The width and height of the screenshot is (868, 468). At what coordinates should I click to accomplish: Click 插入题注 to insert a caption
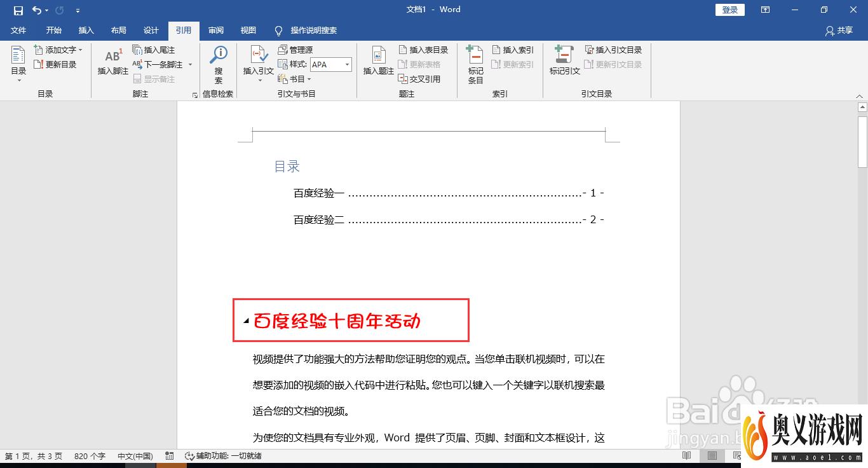379,61
